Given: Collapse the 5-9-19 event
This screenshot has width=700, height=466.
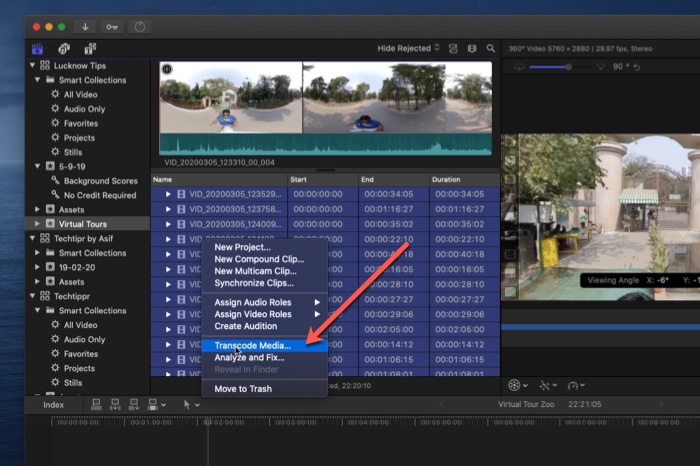Looking at the screenshot, I should 38,166.
